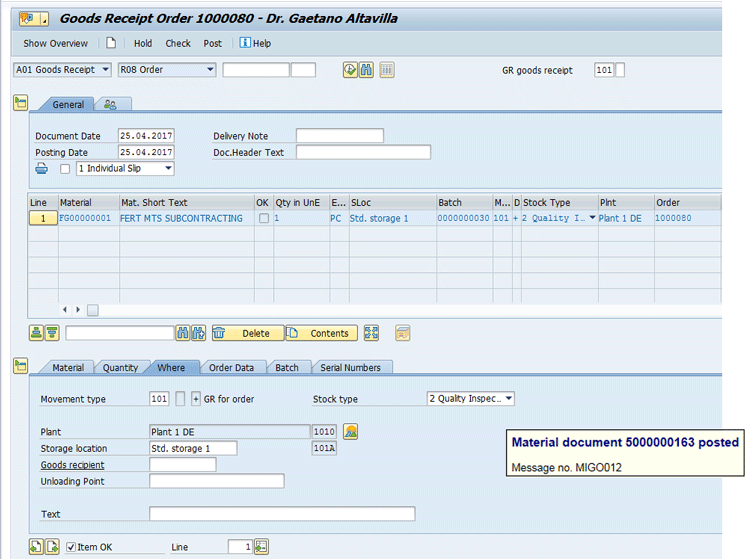Click the Sort ascending icon below item table

point(36,333)
